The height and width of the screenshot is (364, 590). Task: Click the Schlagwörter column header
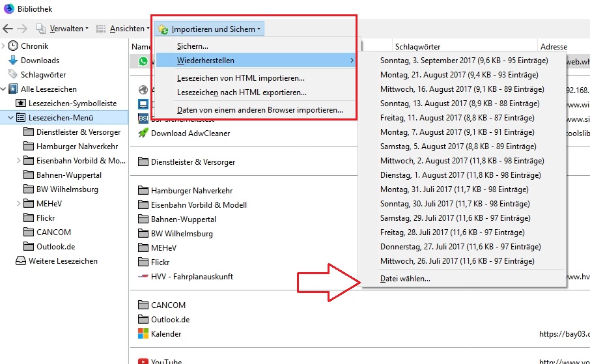[x=417, y=47]
